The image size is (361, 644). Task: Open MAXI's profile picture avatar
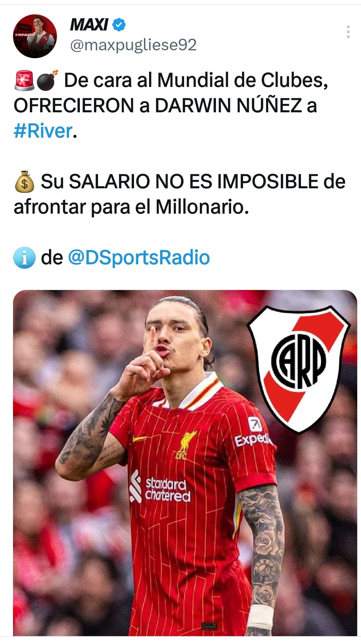click(35, 36)
